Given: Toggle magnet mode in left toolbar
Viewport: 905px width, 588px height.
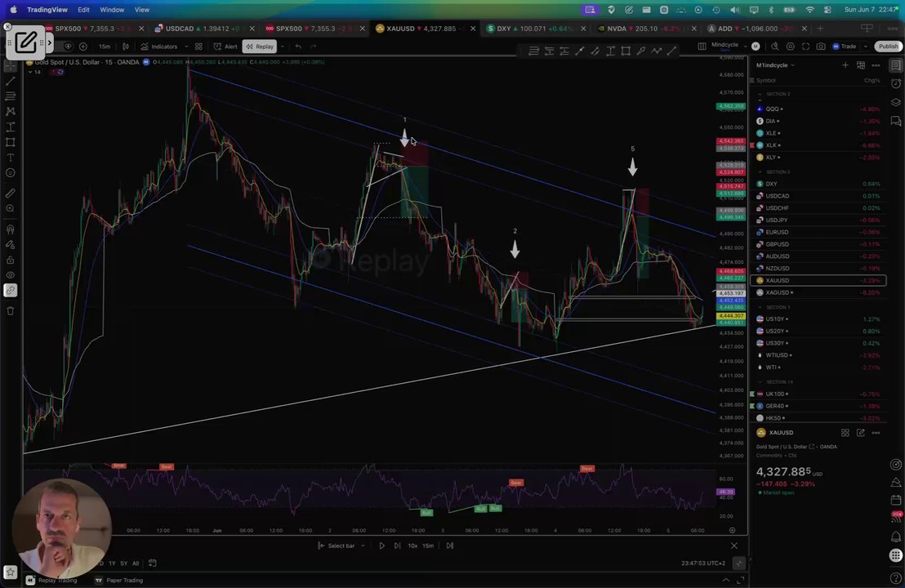Looking at the screenshot, I should pos(11,229).
